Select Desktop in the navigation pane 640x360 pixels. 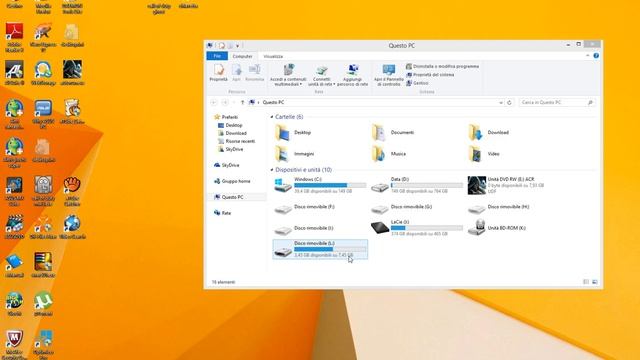[x=230, y=125]
